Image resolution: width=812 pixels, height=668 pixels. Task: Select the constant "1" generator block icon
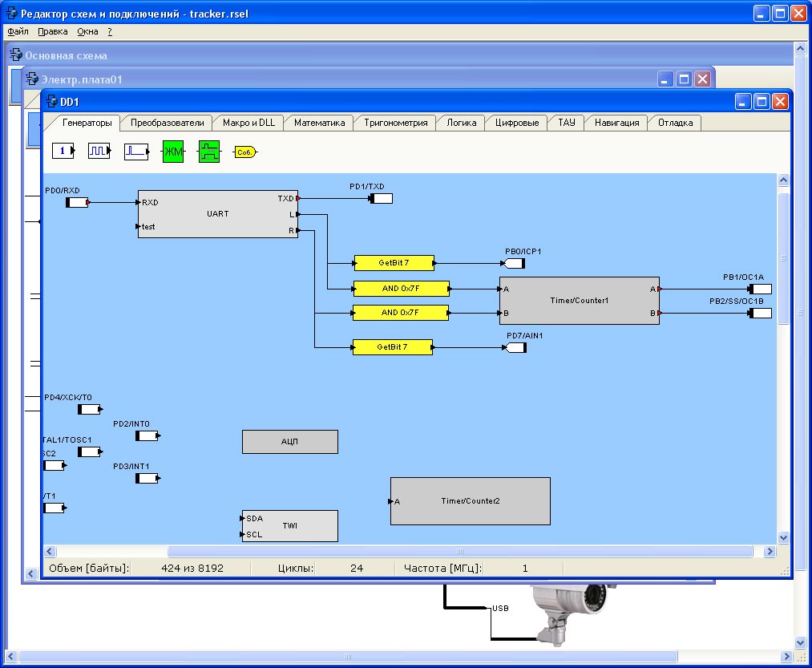[63, 151]
